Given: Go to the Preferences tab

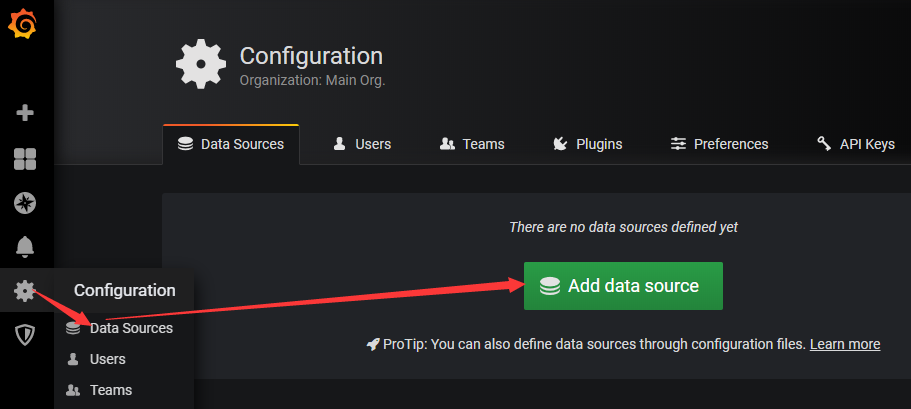Looking at the screenshot, I should coord(719,144).
